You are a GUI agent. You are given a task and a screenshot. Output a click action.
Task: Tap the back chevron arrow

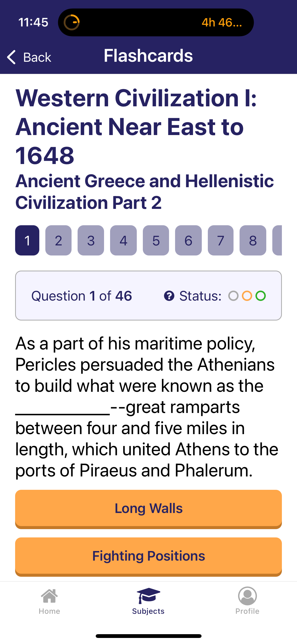(x=11, y=57)
